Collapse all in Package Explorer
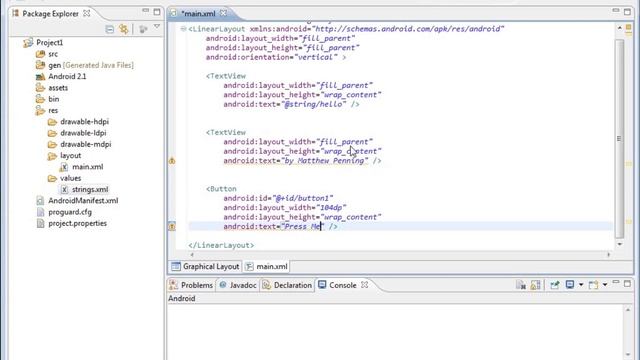The image size is (640, 360). click(x=109, y=29)
